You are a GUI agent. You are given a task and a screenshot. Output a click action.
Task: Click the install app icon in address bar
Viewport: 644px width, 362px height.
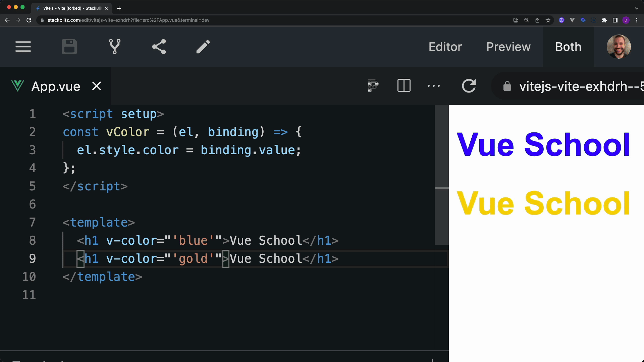tap(516, 20)
